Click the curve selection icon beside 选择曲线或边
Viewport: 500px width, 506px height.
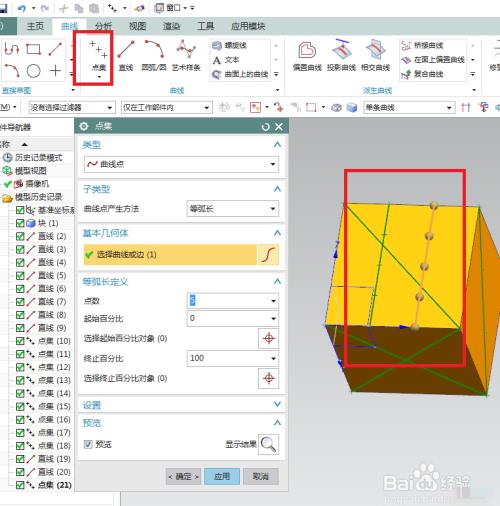click(x=269, y=255)
